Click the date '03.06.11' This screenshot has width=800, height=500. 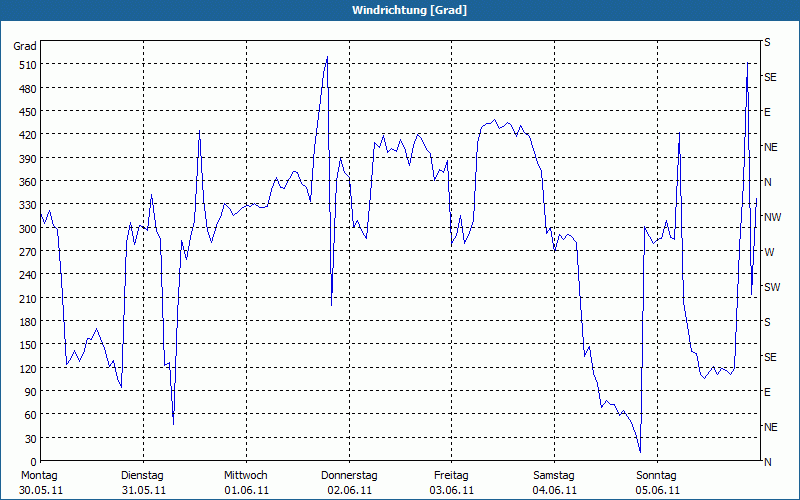coord(452,491)
